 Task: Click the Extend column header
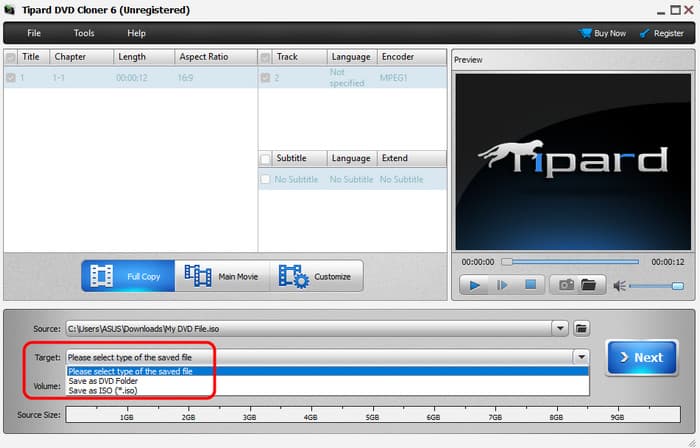[x=412, y=158]
